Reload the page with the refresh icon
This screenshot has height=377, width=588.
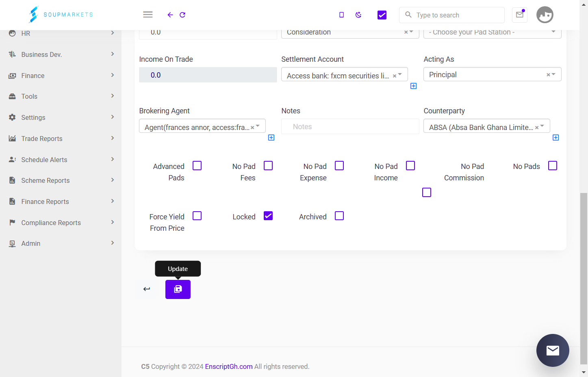coord(182,15)
